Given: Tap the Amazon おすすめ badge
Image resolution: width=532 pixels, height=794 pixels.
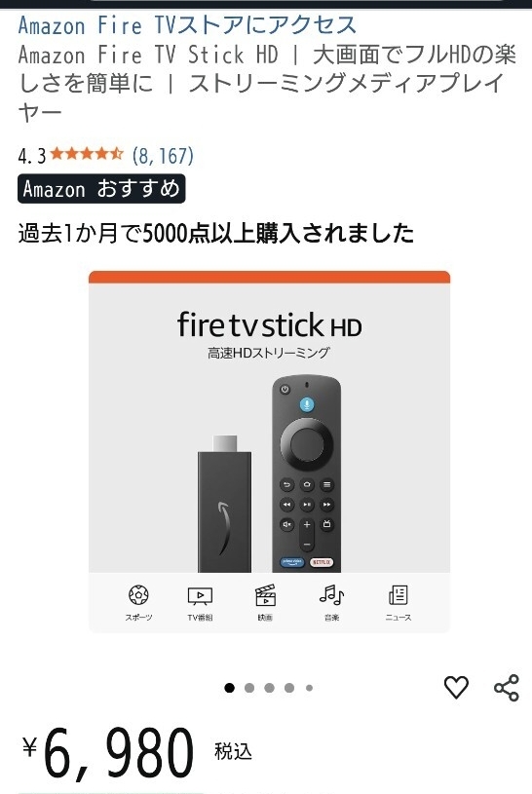Looking at the screenshot, I should (101, 189).
